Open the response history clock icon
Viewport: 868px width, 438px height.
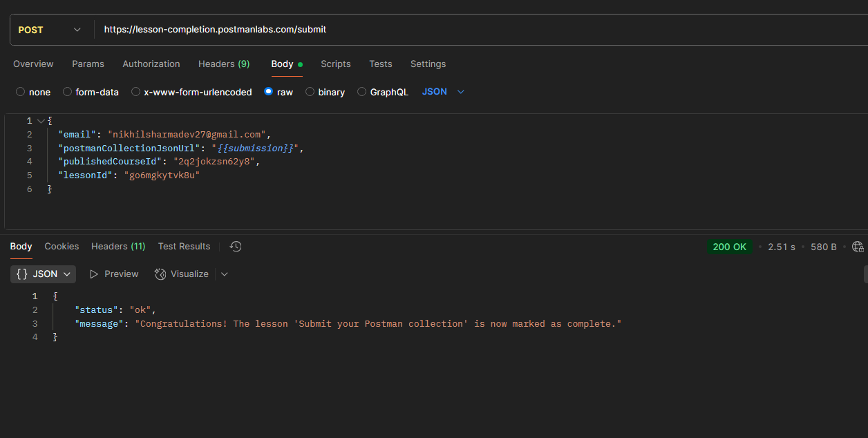tap(236, 247)
